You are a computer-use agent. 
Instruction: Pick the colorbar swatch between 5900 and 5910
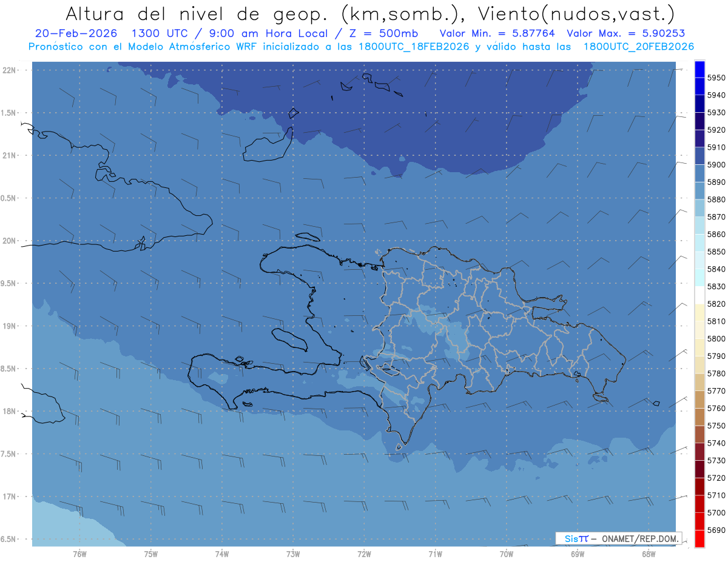[x=699, y=156]
